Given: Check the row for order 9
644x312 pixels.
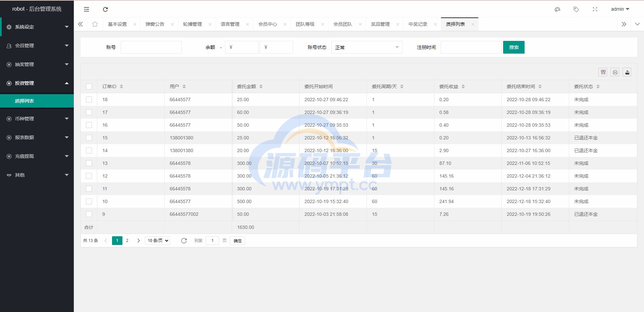Looking at the screenshot, I should pyautogui.click(x=89, y=214).
